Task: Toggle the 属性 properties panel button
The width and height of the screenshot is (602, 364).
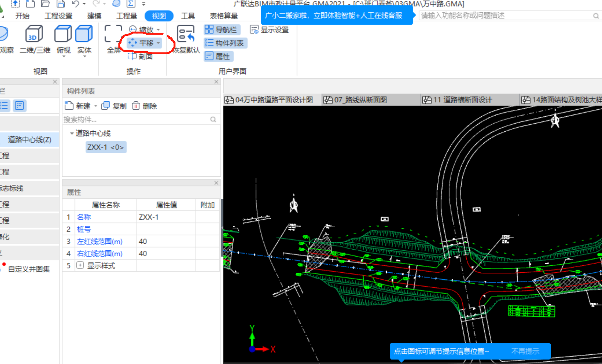Action: (218, 56)
